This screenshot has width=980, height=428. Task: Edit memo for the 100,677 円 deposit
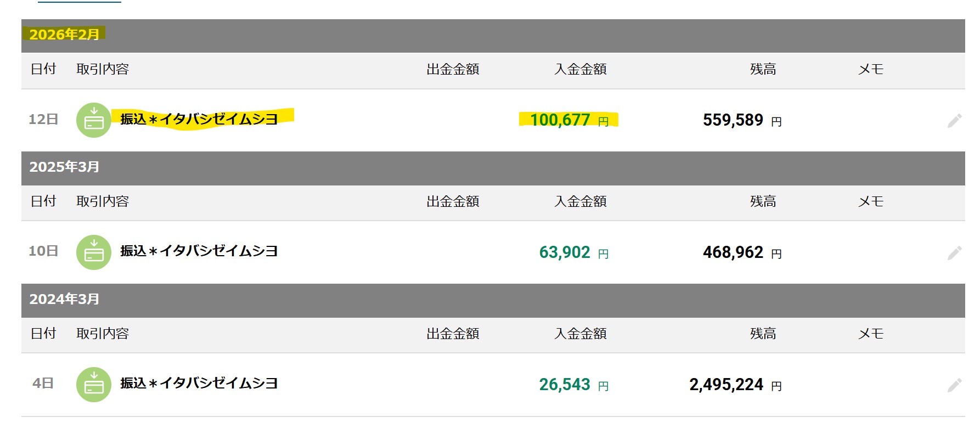954,121
